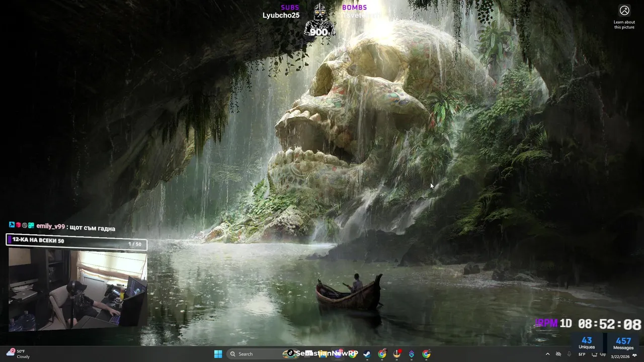Click the 1 / 50 goal progress counter
The width and height of the screenshot is (644, 362).
[x=135, y=244]
